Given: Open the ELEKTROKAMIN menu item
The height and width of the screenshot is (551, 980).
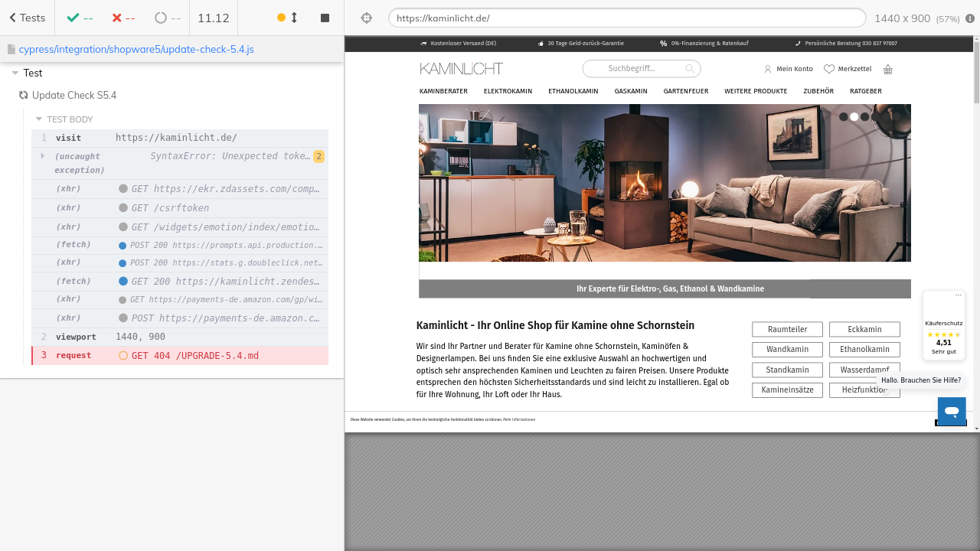Looking at the screenshot, I should pyautogui.click(x=508, y=91).
